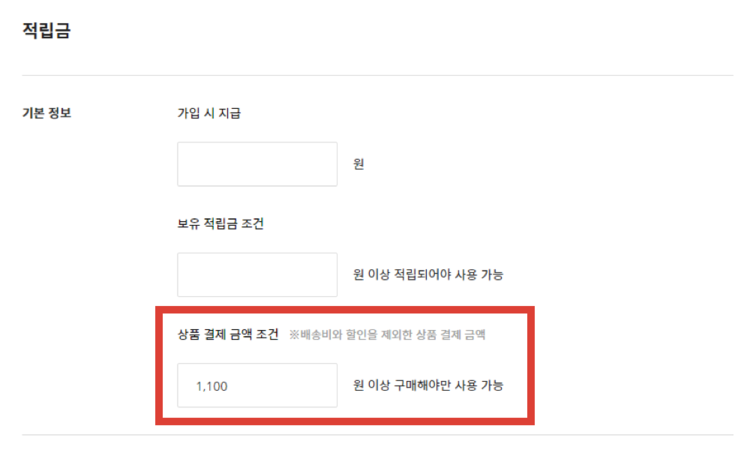Click the 적립금 page heading
This screenshot has height=456, width=750.
(46, 30)
